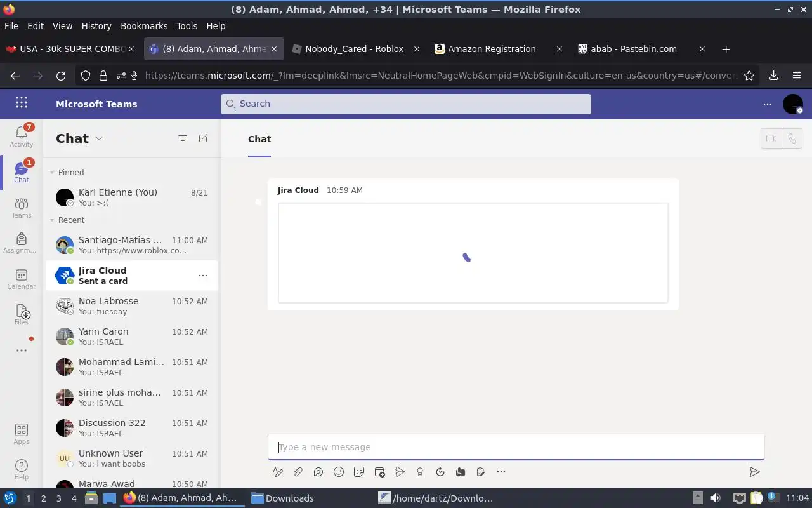This screenshot has height=508, width=812.
Task: Open the Updates icon in compose toolbar
Action: [440, 472]
